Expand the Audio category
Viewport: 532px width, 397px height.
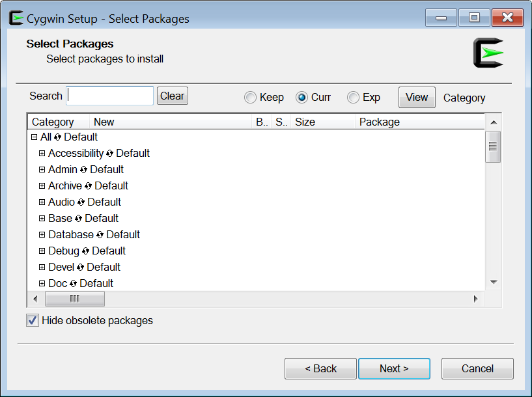(x=42, y=202)
